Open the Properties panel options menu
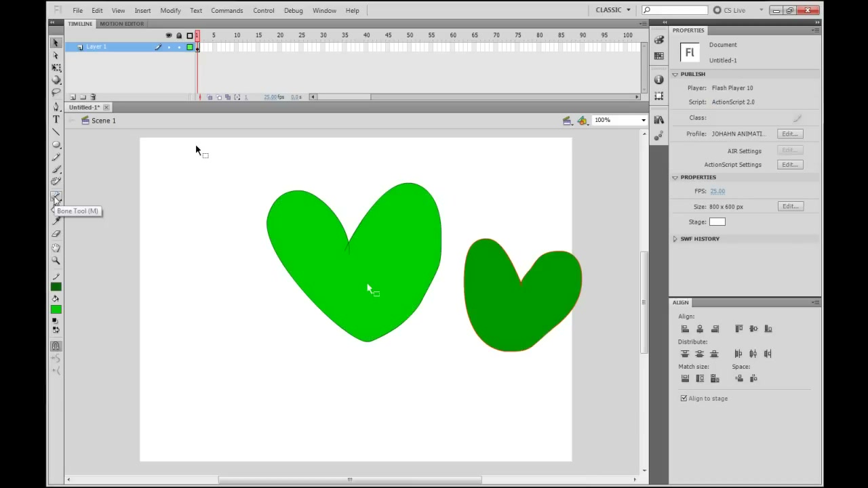Screen dimensions: 868x488 (x=816, y=30)
